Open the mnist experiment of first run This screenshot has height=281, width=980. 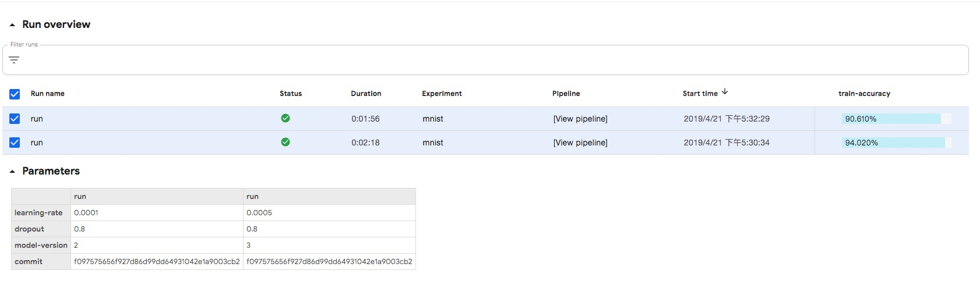click(x=432, y=119)
